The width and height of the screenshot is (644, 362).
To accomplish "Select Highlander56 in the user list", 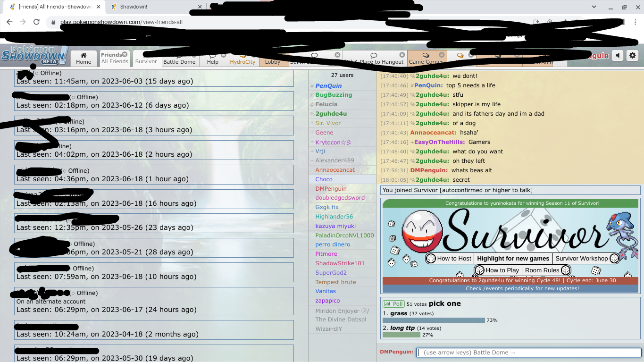I will point(334,217).
